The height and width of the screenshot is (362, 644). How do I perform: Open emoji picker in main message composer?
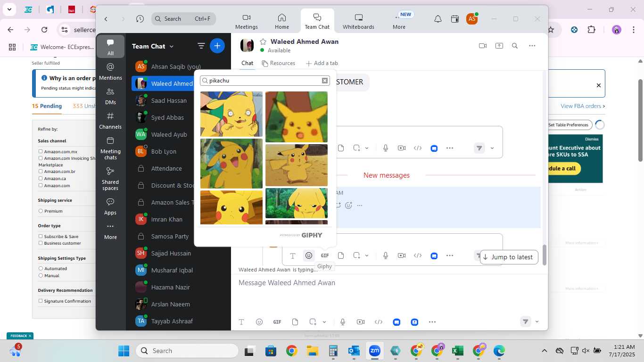(259, 322)
